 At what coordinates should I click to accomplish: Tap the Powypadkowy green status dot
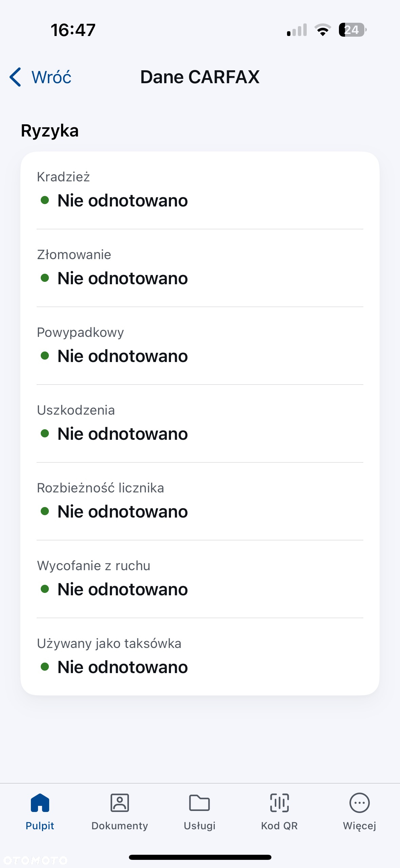pyautogui.click(x=45, y=356)
